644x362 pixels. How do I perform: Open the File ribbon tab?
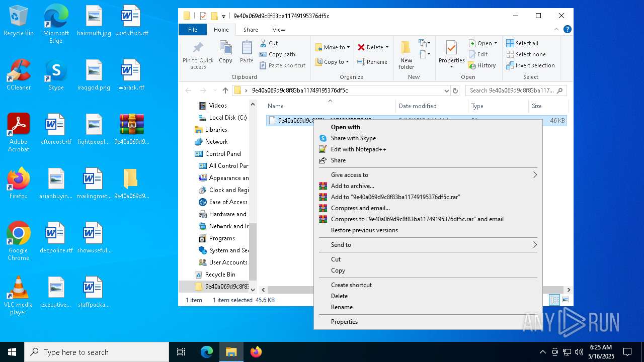193,30
